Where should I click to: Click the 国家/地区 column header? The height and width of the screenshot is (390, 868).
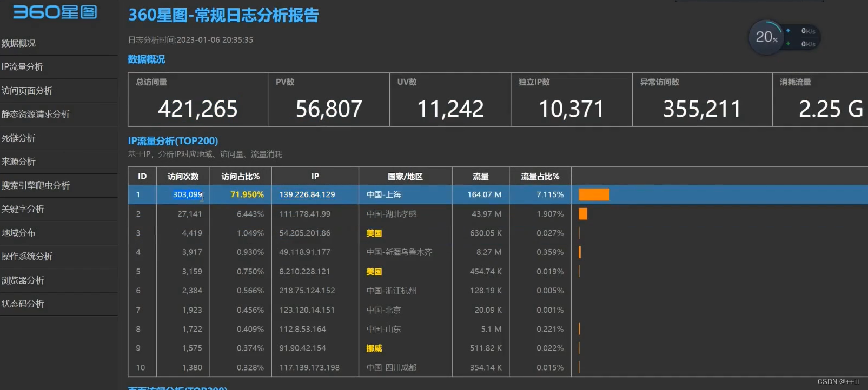405,177
